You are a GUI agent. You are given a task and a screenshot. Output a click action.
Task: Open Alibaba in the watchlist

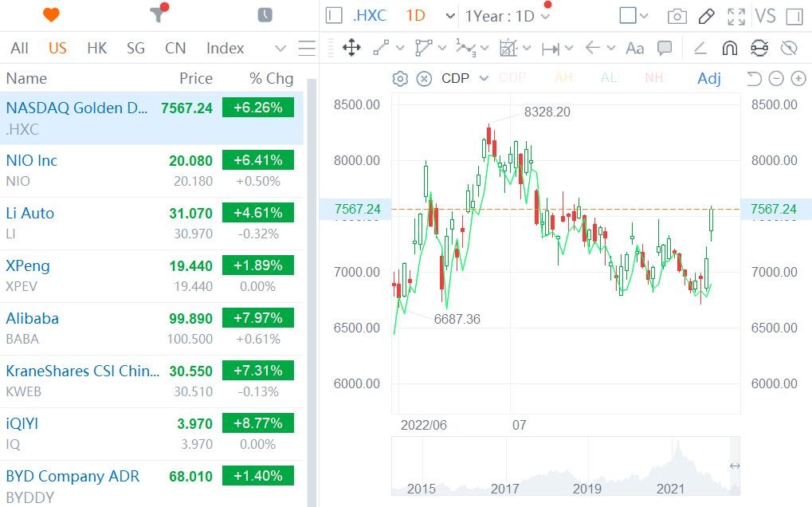(33, 319)
